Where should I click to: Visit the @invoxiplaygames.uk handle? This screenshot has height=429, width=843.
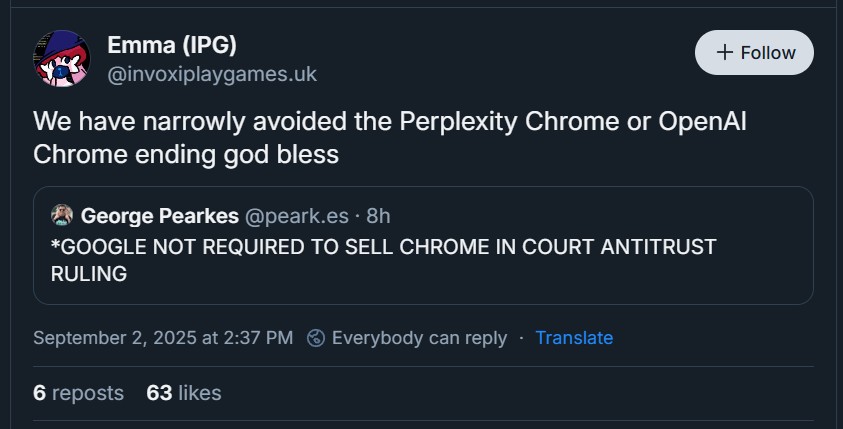212,73
